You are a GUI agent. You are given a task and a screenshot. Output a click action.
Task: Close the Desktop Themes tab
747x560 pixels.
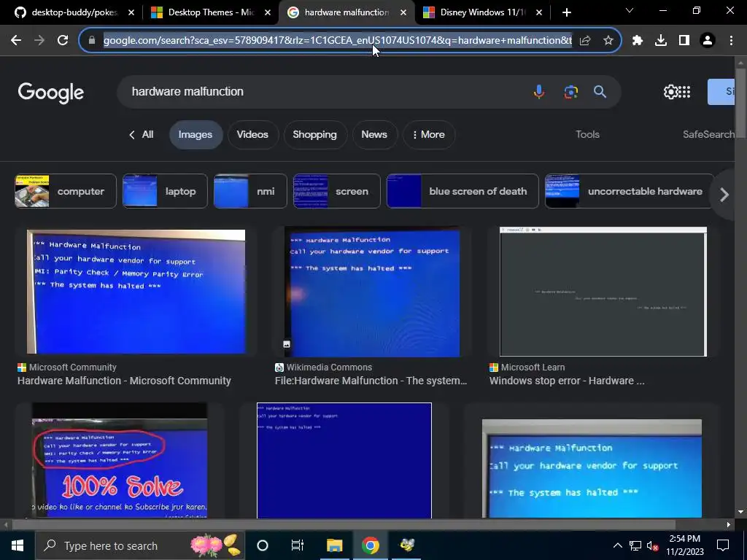coord(268,12)
